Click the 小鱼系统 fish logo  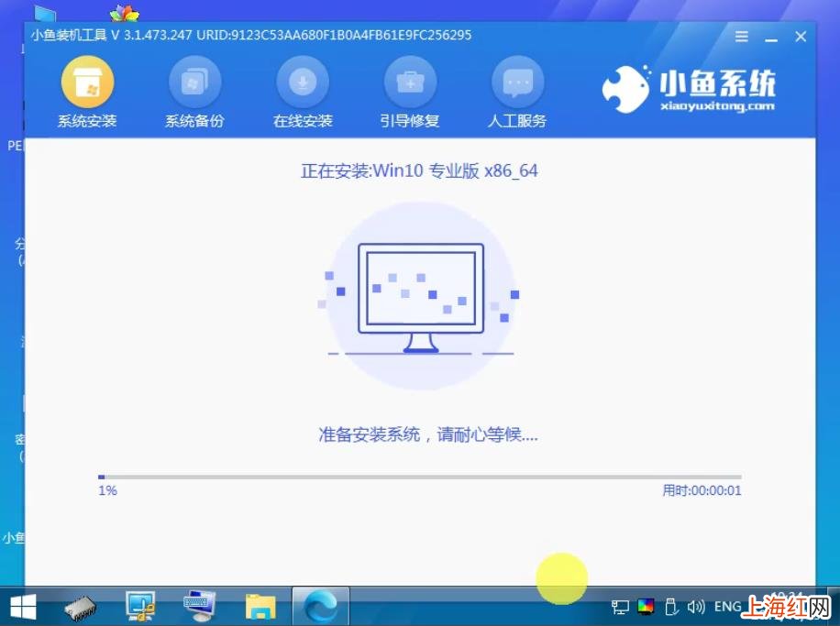point(689,89)
